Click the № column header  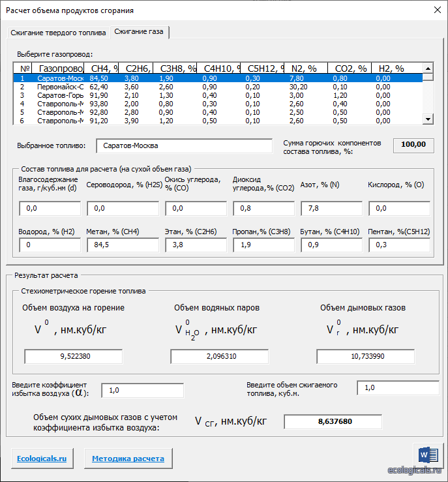(x=22, y=68)
